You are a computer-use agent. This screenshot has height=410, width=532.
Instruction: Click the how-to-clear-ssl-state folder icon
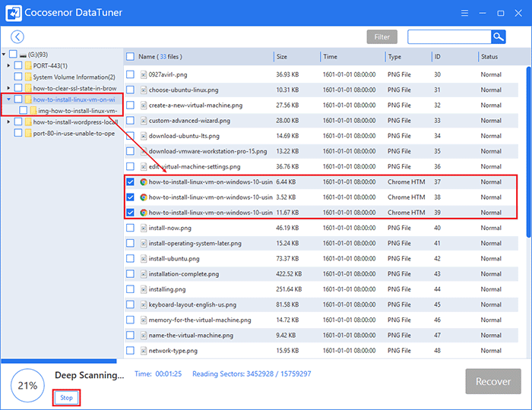point(28,88)
